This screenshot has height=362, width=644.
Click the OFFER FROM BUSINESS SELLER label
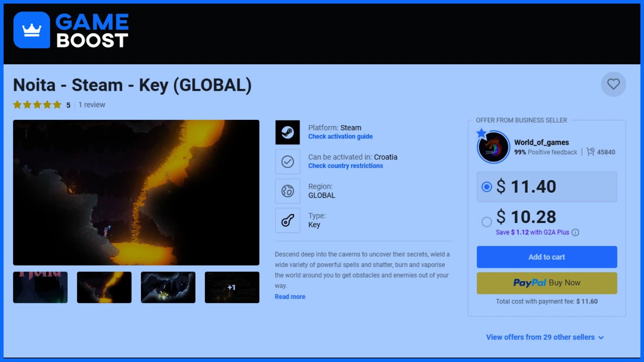click(x=521, y=120)
